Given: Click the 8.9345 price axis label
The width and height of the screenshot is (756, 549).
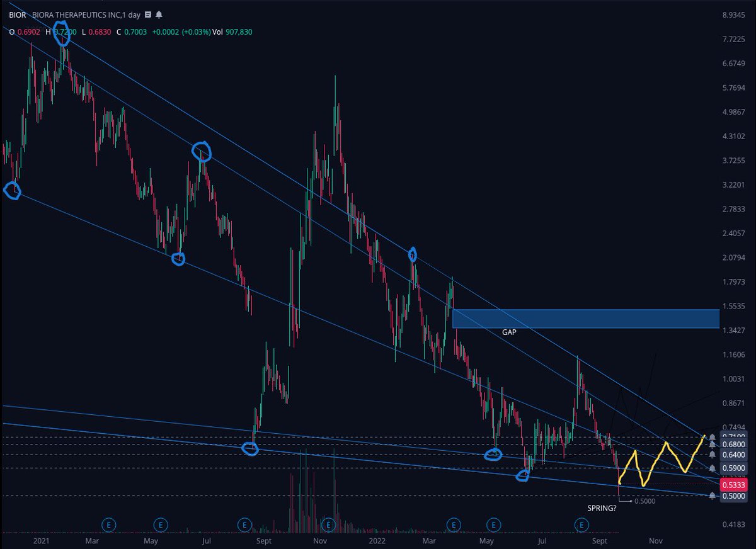Looking at the screenshot, I should point(733,14).
